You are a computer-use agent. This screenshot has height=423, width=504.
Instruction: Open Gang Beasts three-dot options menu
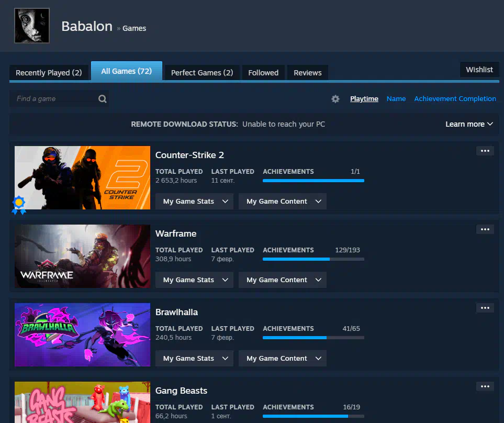485,386
